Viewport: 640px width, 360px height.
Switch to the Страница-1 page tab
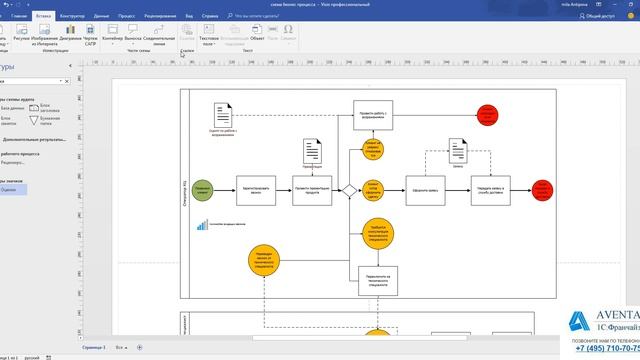click(x=94, y=347)
